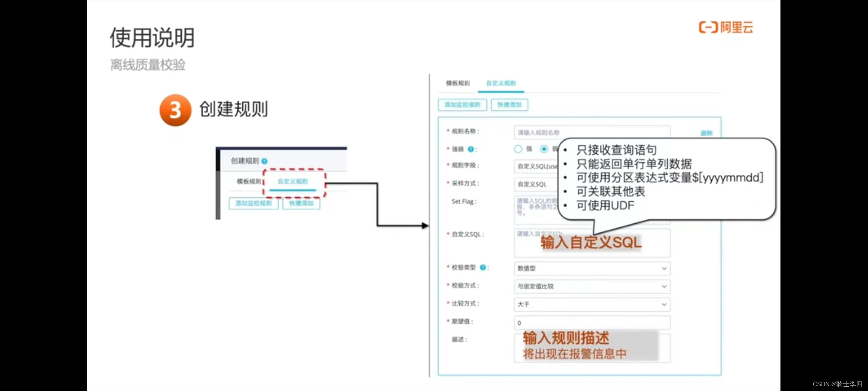Expand the 比较方式 大于 dropdown
Image resolution: width=868 pixels, height=391 pixels.
592,304
